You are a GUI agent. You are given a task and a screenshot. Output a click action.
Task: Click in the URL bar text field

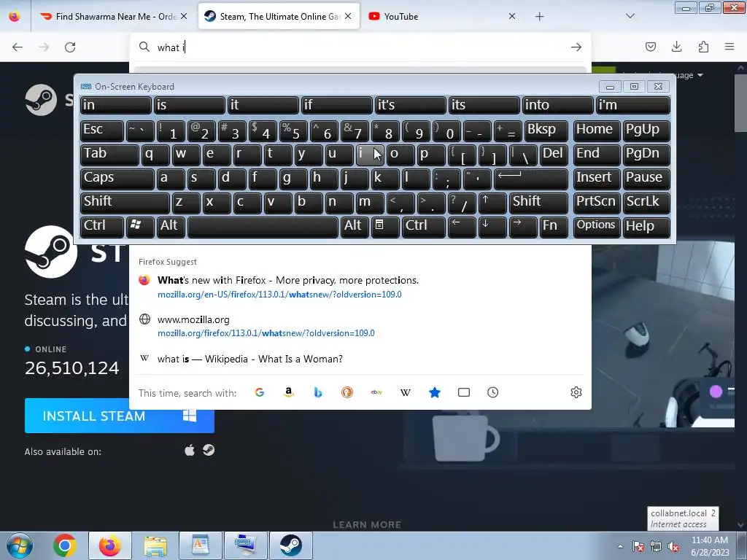point(362,47)
